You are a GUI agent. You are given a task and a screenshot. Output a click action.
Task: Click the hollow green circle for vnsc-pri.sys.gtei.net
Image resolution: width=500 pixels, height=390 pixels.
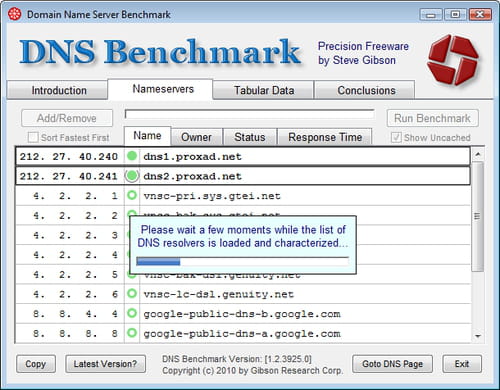point(132,195)
